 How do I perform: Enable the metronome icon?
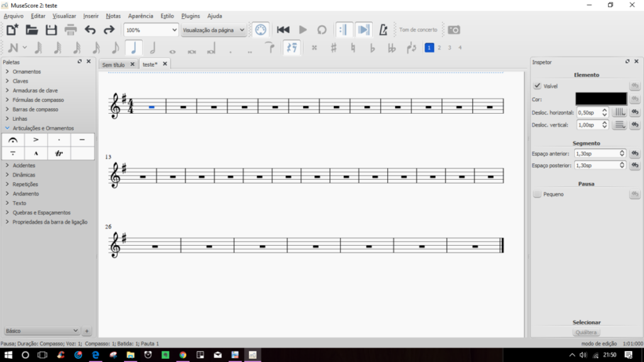pos(384,30)
